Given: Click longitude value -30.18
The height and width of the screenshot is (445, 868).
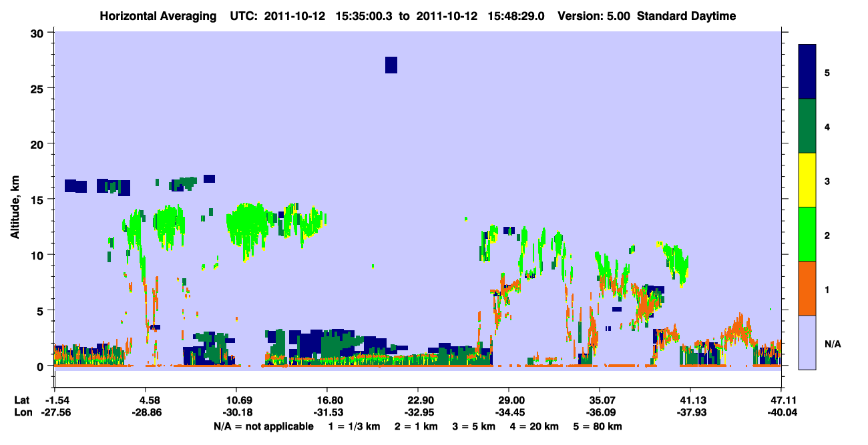Looking at the screenshot, I should tap(236, 413).
